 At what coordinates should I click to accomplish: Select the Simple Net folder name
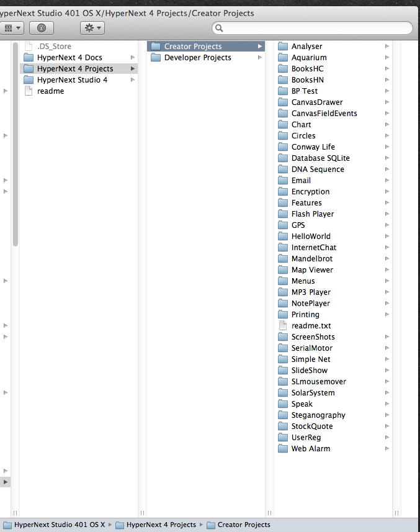click(311, 359)
